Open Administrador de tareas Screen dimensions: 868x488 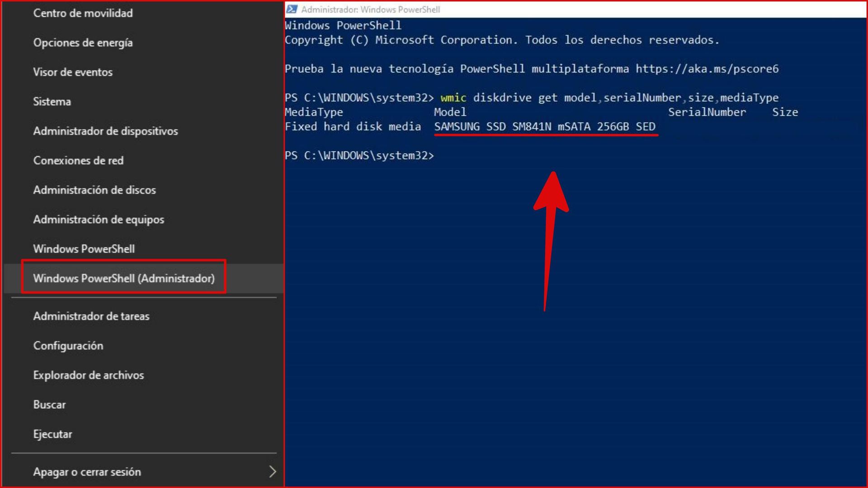tap(91, 316)
